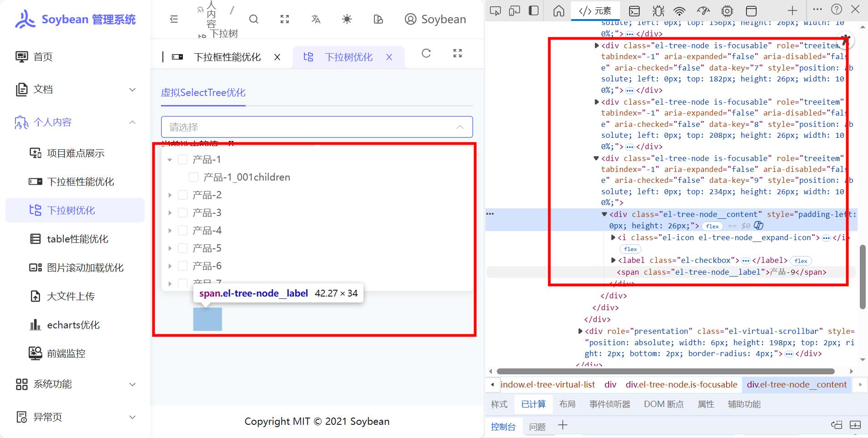Switch to the 下拉框性能优化 tab
Screen dimensions: 868x438
coord(227,57)
